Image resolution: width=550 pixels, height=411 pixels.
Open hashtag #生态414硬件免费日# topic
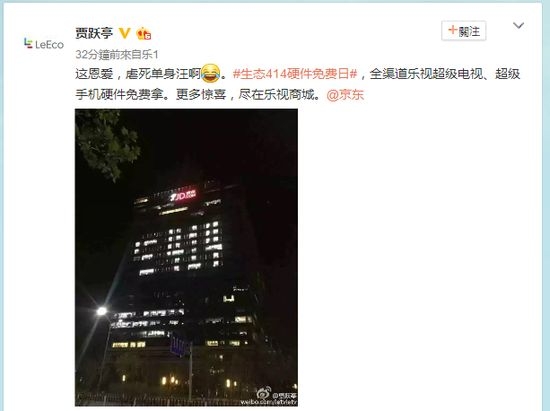(x=295, y=74)
